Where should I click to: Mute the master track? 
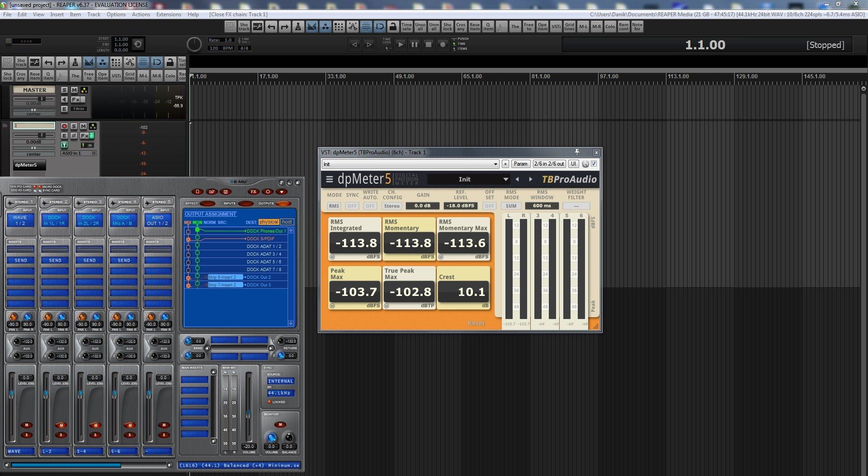74,90
